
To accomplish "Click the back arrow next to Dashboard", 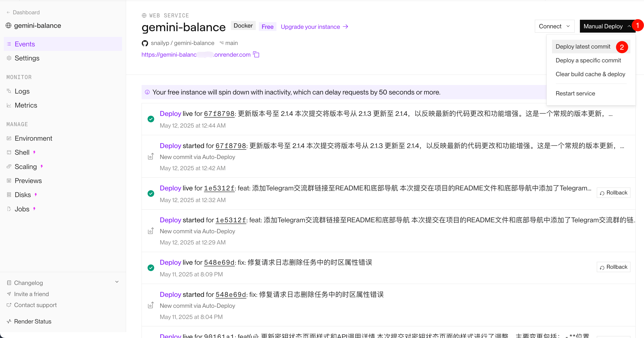I will (x=8, y=12).
